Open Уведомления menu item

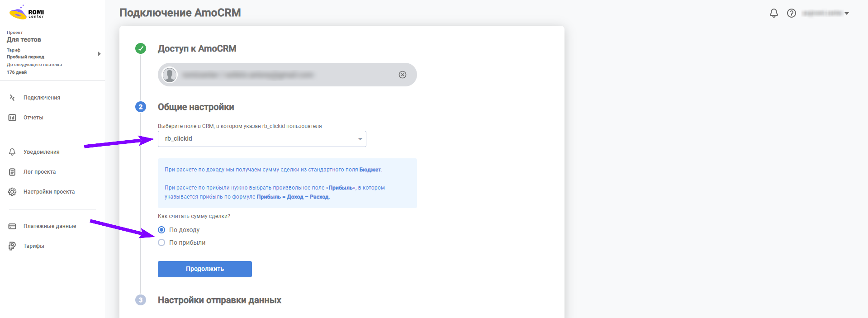pyautogui.click(x=42, y=152)
